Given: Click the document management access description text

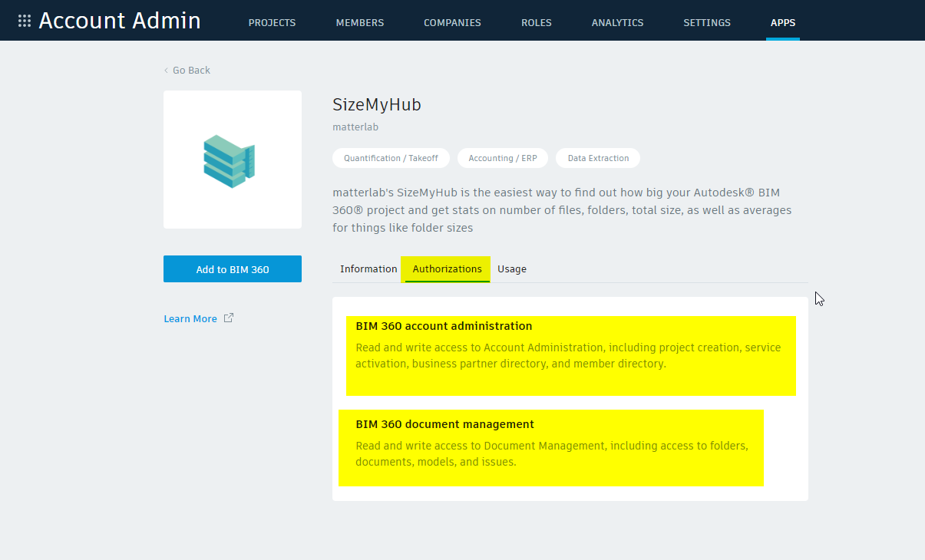Looking at the screenshot, I should (552, 453).
